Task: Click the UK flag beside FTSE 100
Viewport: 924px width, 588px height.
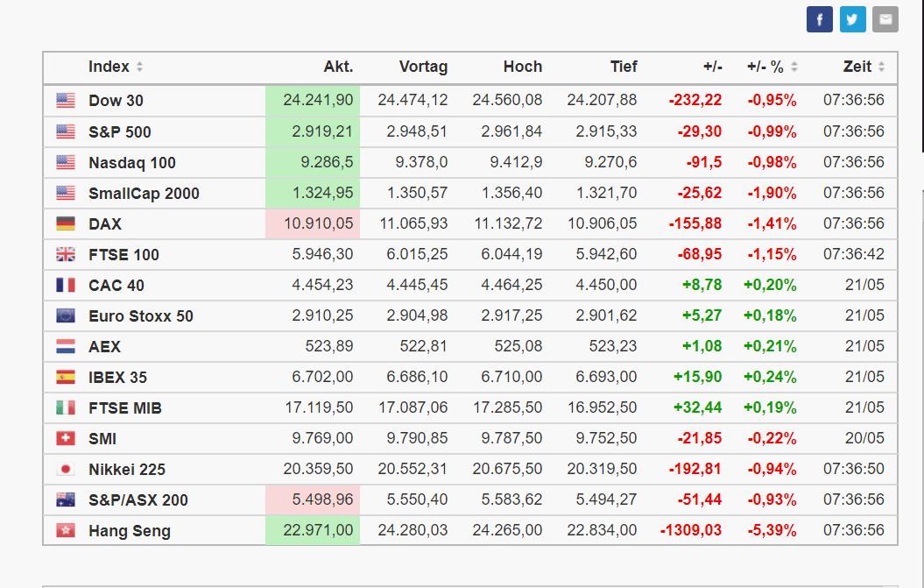Action: (66, 255)
